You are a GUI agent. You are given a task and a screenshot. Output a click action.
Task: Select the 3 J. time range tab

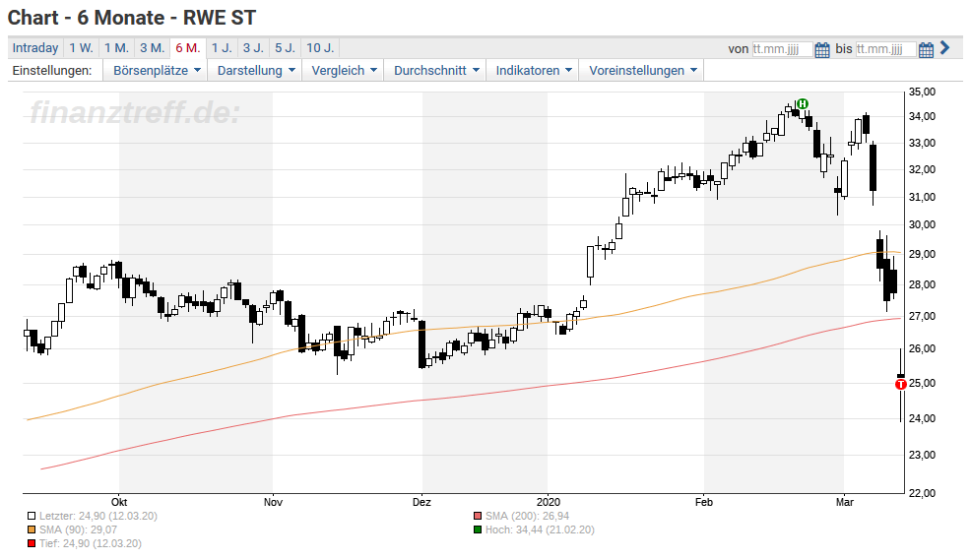[x=253, y=47]
